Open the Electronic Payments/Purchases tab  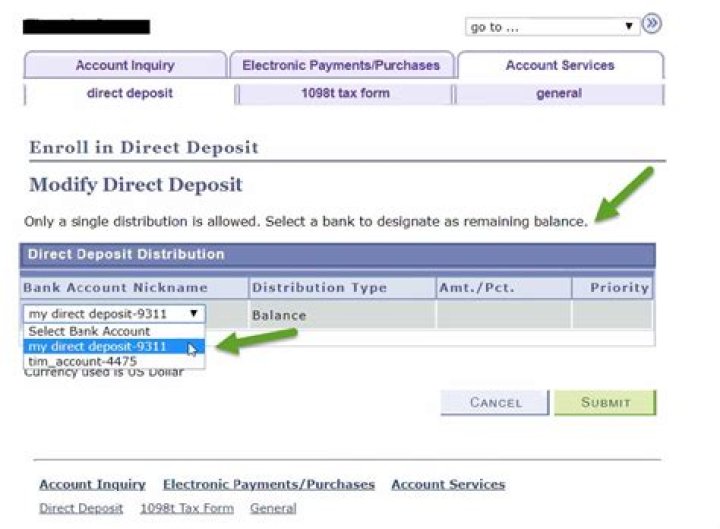pos(341,66)
